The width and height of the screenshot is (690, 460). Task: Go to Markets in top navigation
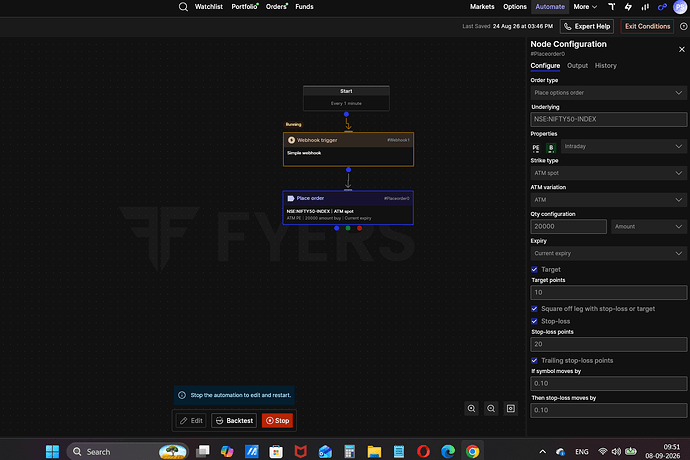click(482, 7)
